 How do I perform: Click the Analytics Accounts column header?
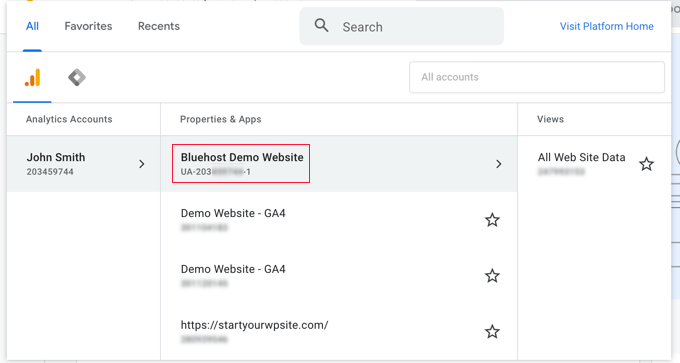coord(69,119)
